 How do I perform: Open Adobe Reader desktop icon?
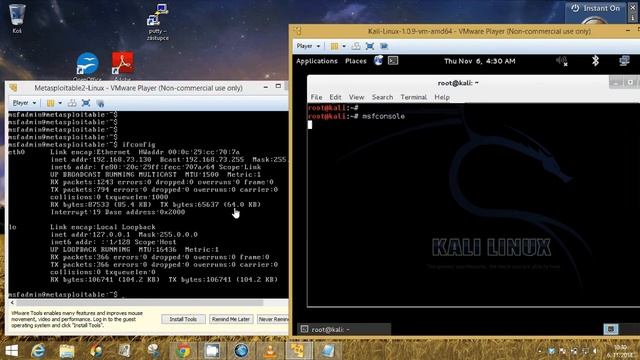[x=122, y=67]
